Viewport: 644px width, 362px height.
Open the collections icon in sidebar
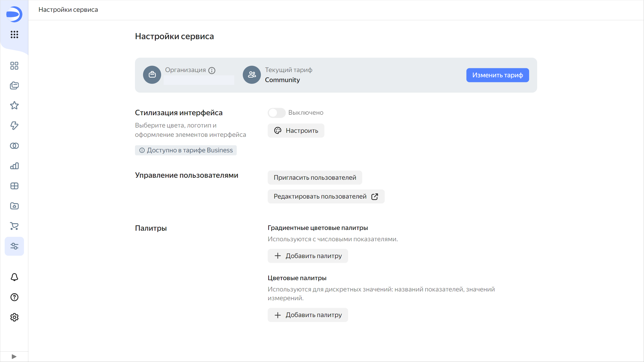[14, 86]
